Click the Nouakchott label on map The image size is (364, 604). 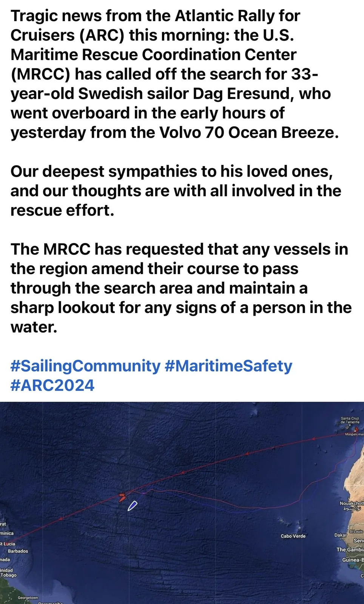[x=352, y=504]
